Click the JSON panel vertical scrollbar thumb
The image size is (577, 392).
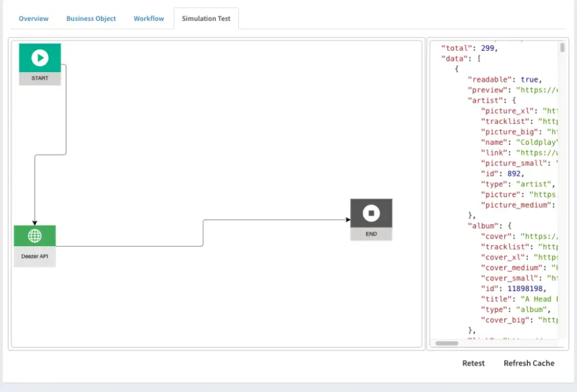coord(562,48)
